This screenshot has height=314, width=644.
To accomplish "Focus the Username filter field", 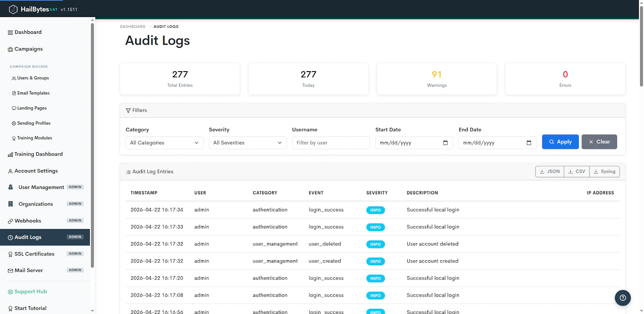I will coord(331,143).
